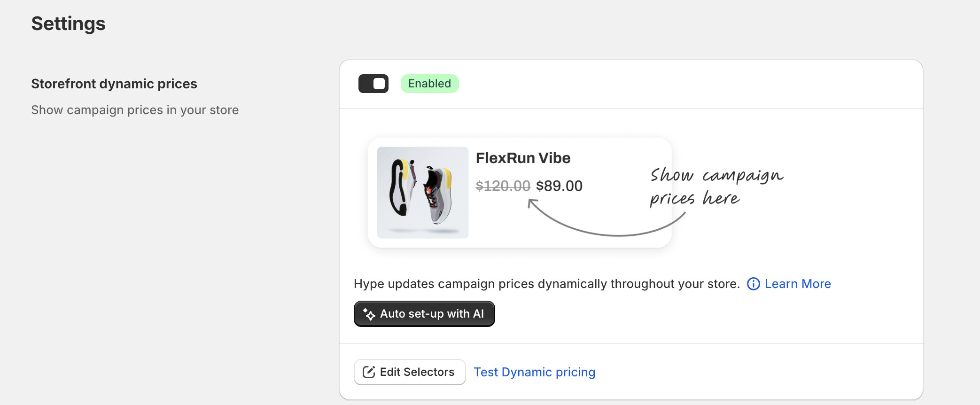Click the Storefront dynamic prices section title
This screenshot has height=405, width=980.
[114, 84]
